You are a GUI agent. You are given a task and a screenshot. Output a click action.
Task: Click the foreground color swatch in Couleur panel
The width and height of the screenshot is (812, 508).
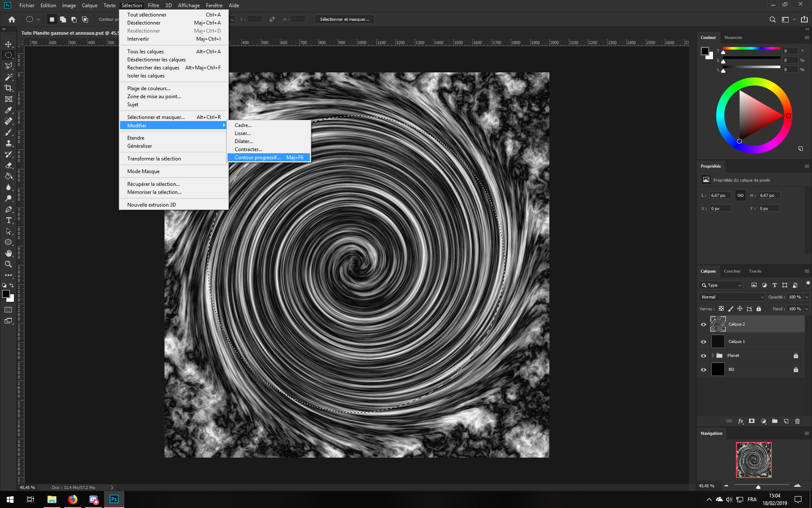[705, 51]
